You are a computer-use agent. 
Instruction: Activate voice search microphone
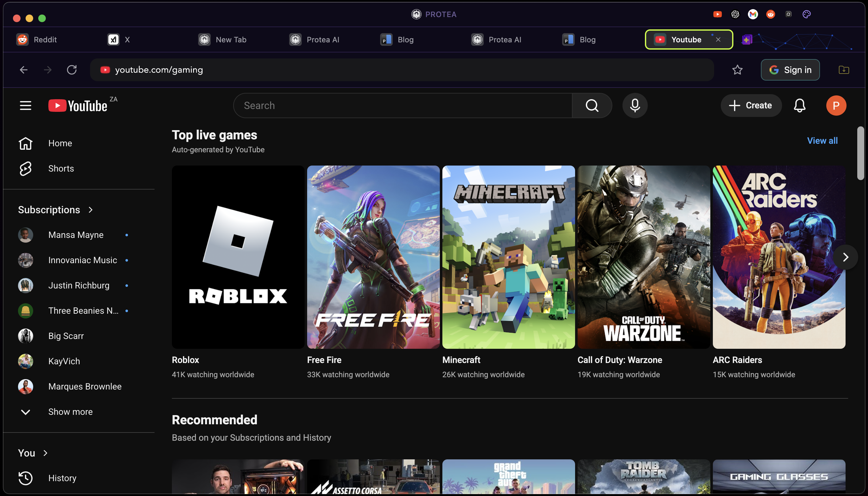tap(635, 106)
